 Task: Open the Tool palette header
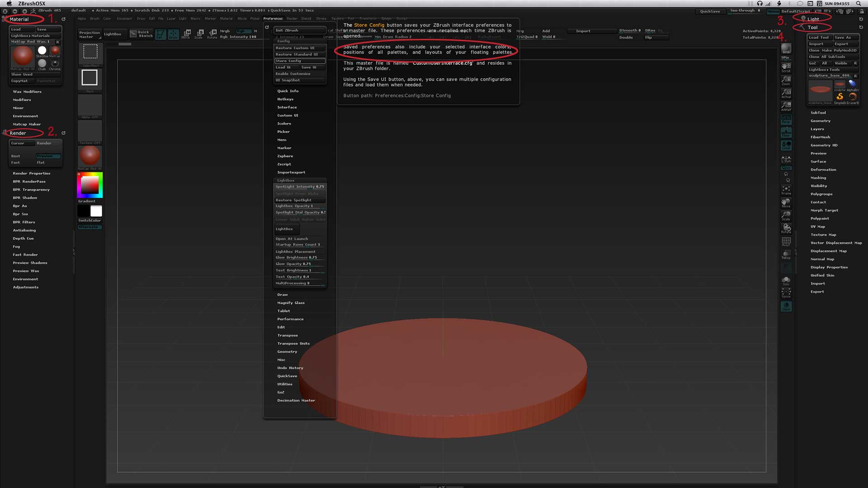point(812,27)
